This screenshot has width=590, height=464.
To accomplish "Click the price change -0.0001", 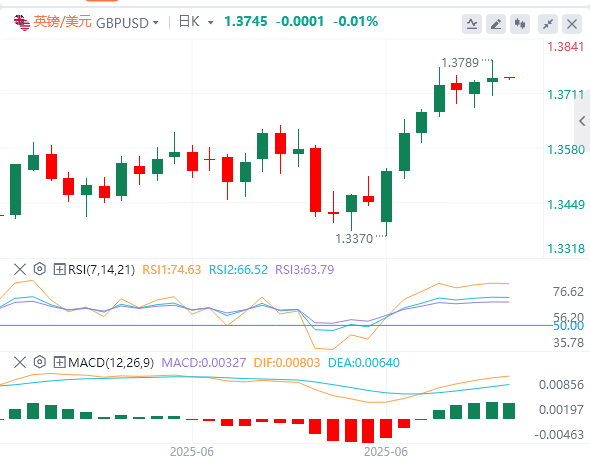I will [300, 21].
